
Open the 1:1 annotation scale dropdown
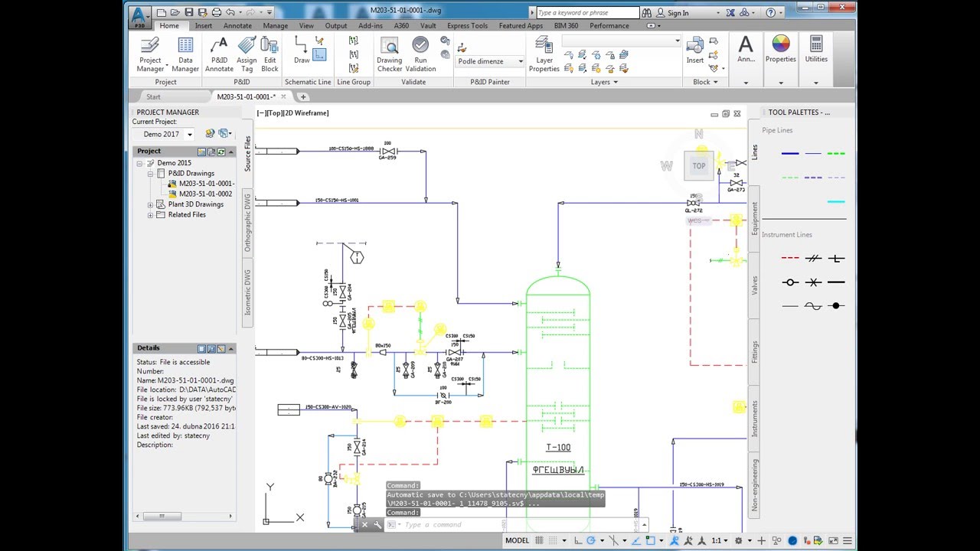719,540
